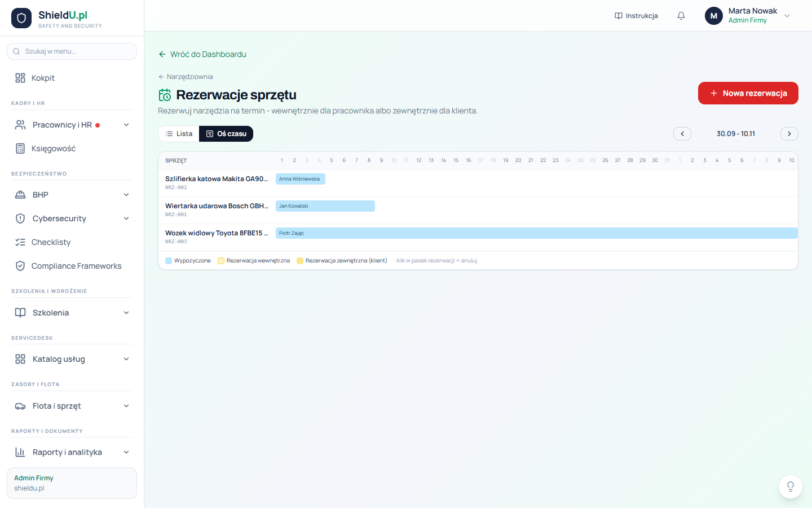The height and width of the screenshot is (508, 812).
Task: Expand Raporty i analityka chevron
Action: (126, 452)
